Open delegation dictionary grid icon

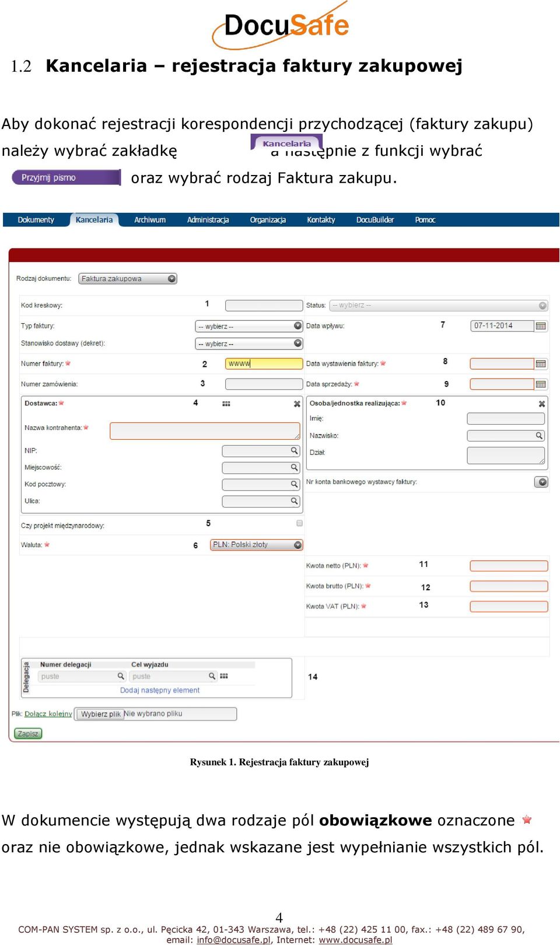coord(224,676)
